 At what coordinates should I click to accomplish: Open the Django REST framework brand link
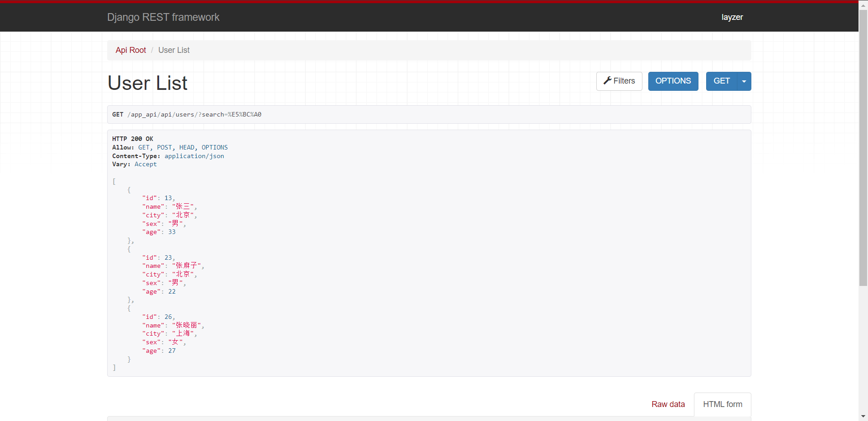[163, 17]
